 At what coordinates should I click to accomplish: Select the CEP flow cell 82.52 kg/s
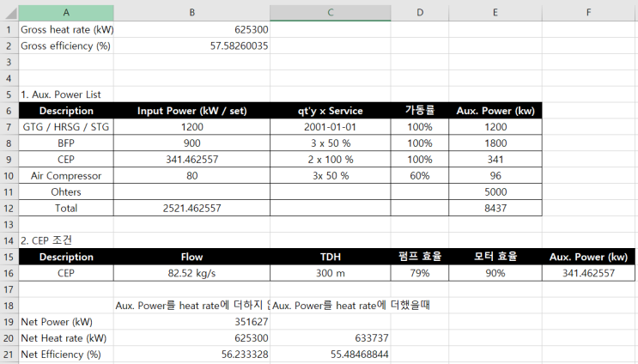pos(191,273)
